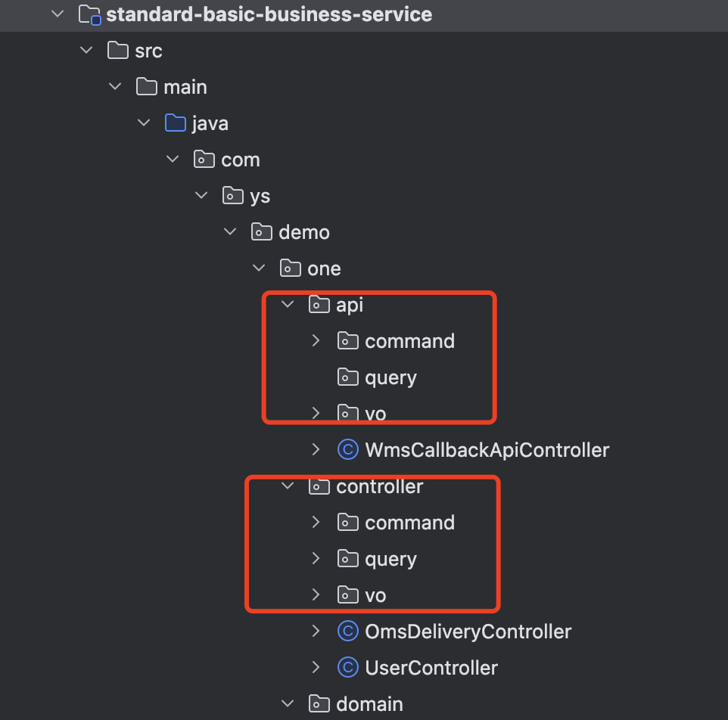Select the demo package label
The image size is (728, 720).
(304, 232)
